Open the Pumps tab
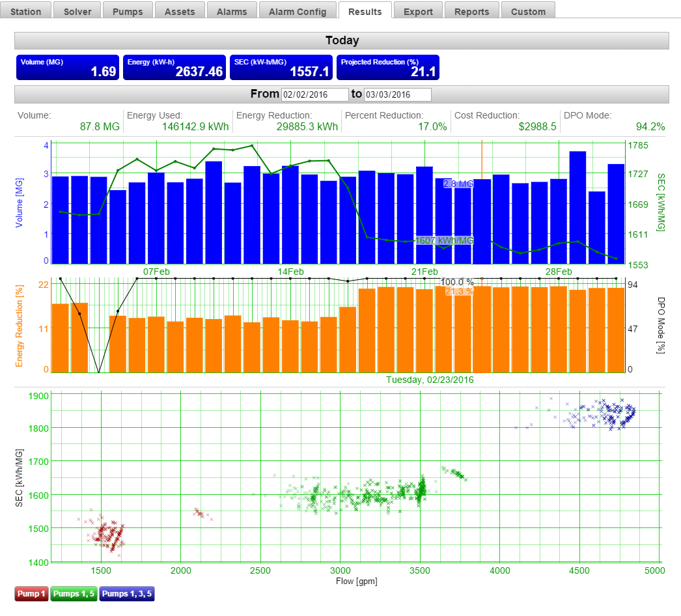The width and height of the screenshot is (681, 616). 128,11
